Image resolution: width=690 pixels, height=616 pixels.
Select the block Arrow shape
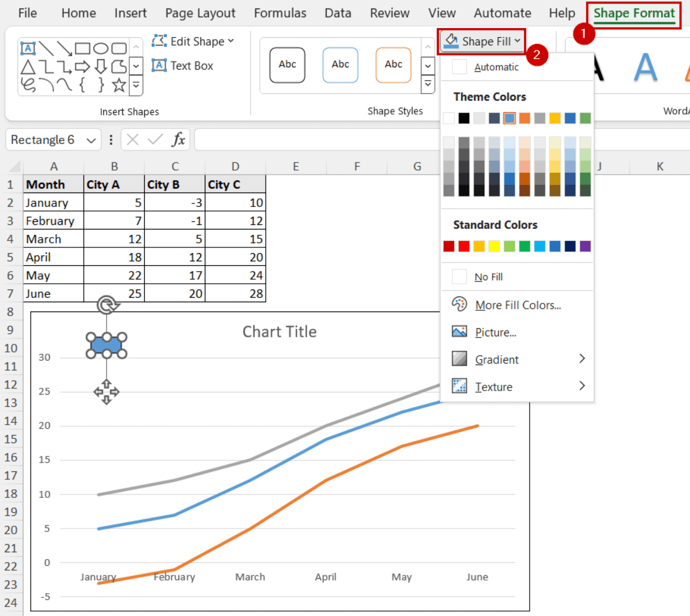coord(83,66)
